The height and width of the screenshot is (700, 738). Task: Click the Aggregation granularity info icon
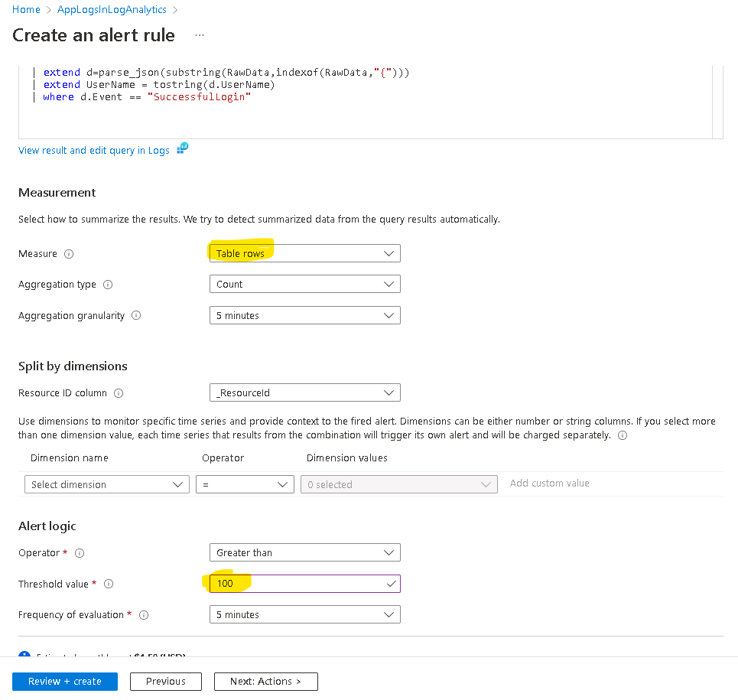136,315
